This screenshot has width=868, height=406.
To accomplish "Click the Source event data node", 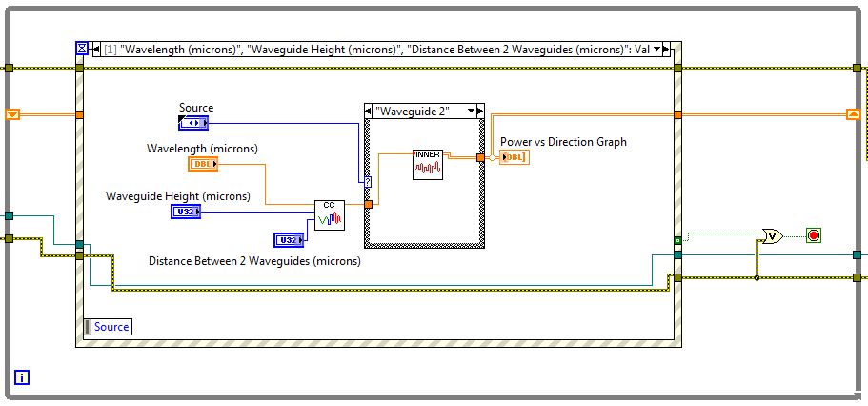I will (109, 327).
